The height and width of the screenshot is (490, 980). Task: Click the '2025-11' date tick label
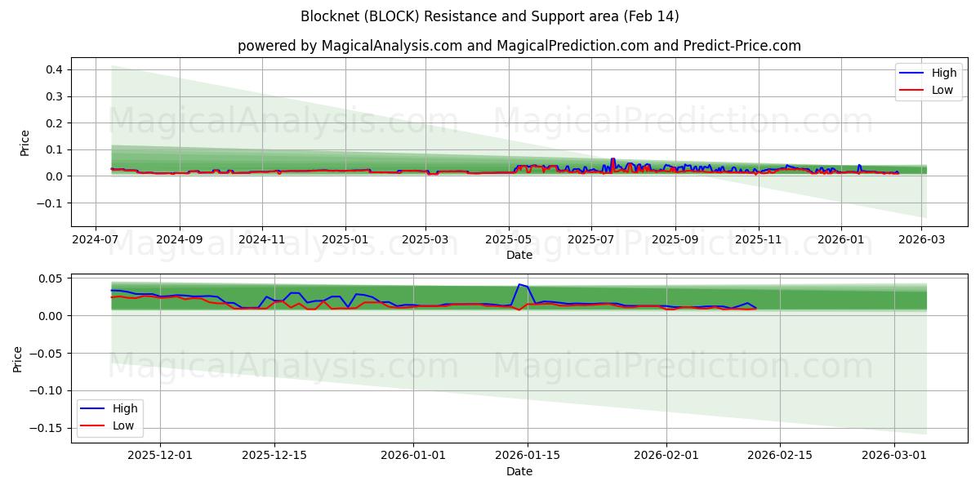759,240
